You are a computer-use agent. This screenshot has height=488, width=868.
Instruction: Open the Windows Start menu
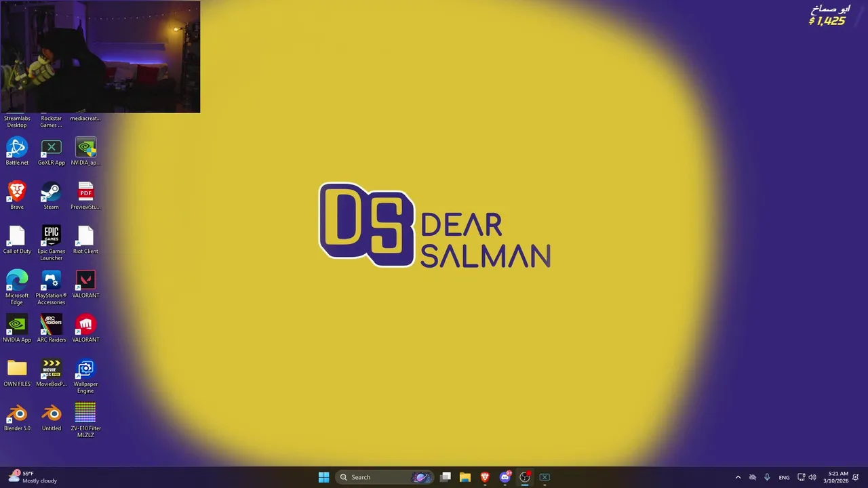(x=323, y=477)
